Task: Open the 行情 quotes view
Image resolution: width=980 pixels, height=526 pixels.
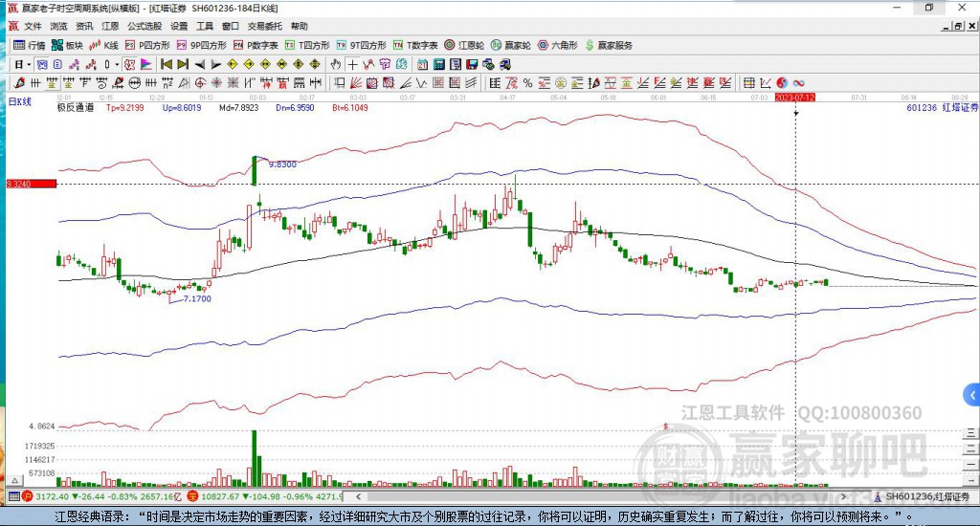Action: pos(30,45)
